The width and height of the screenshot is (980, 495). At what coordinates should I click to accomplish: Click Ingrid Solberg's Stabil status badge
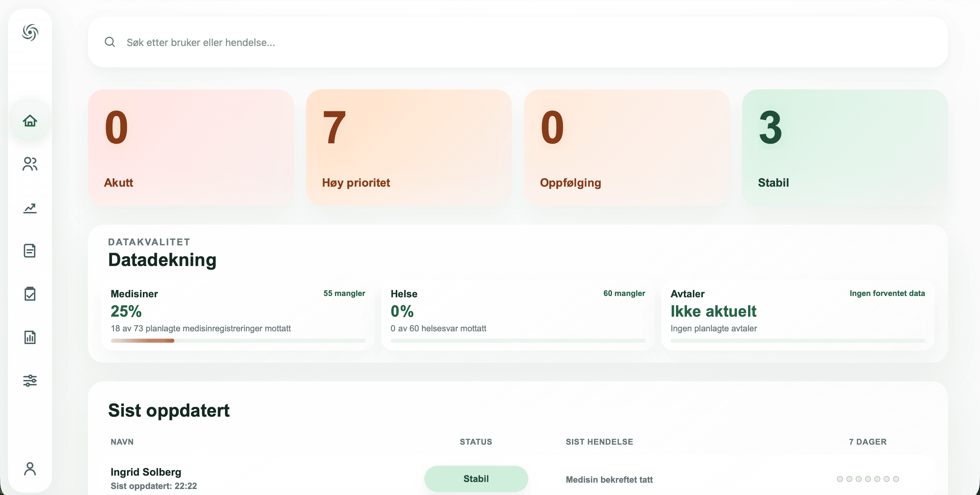(x=476, y=479)
